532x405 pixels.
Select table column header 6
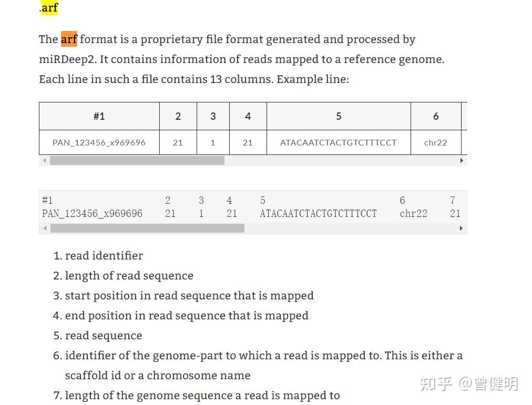(x=436, y=116)
